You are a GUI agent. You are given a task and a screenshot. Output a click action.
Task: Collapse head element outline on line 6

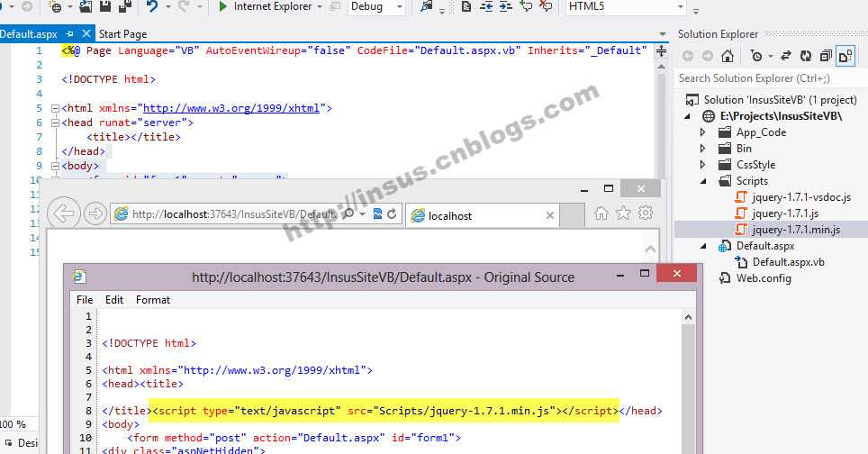pos(55,123)
